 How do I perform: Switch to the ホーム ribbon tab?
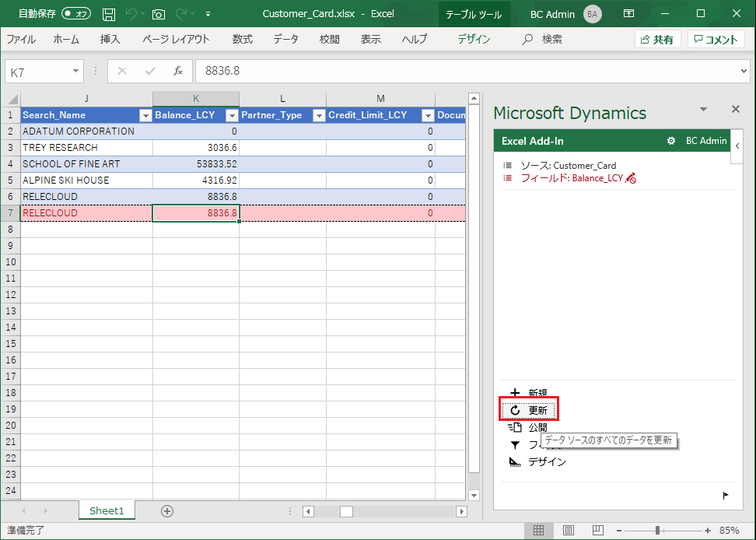tap(66, 39)
